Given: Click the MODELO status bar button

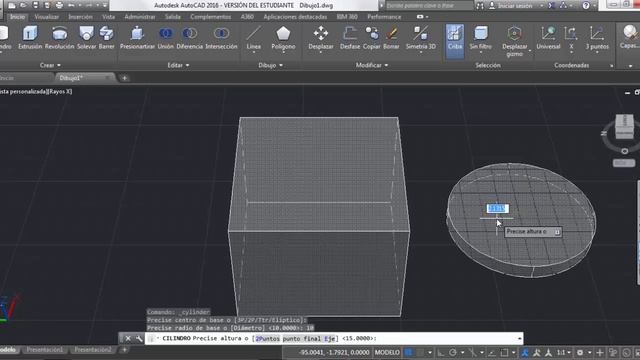Looking at the screenshot, I should coord(387,352).
